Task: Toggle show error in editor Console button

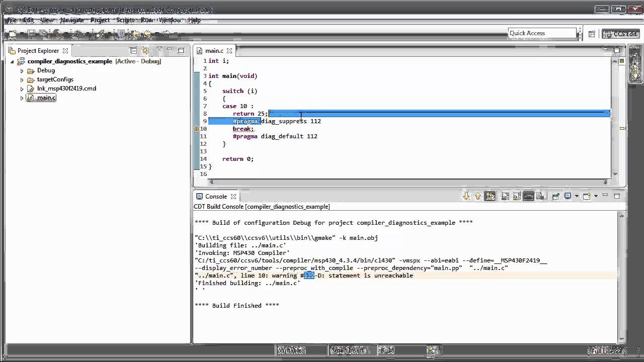Action: (x=490, y=197)
